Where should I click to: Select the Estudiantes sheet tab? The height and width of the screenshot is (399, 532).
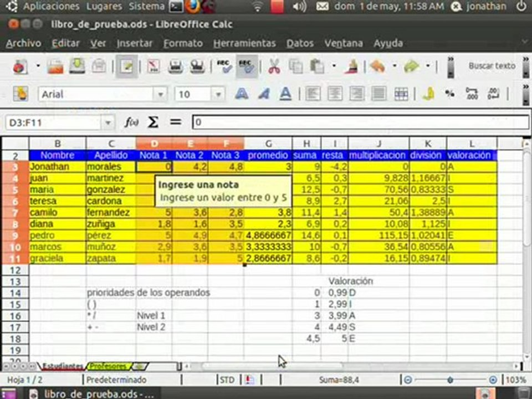(x=63, y=366)
